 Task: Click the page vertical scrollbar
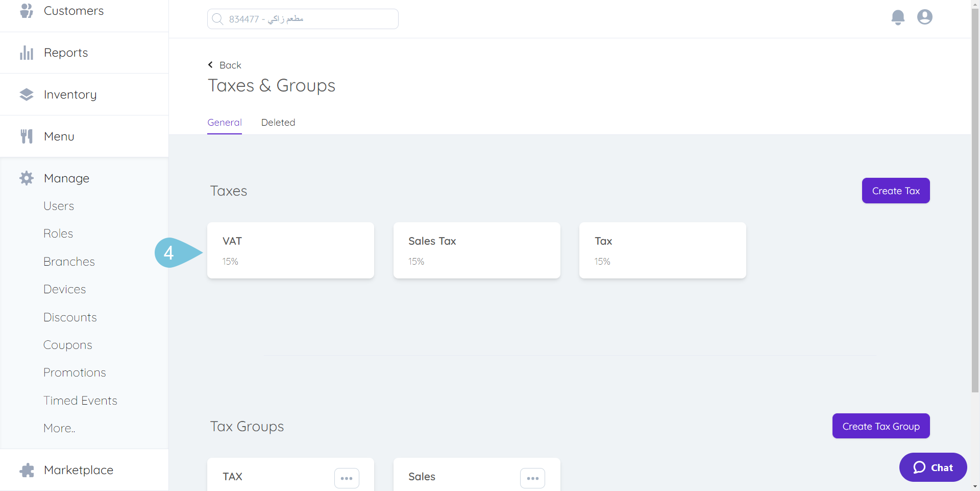[975, 204]
